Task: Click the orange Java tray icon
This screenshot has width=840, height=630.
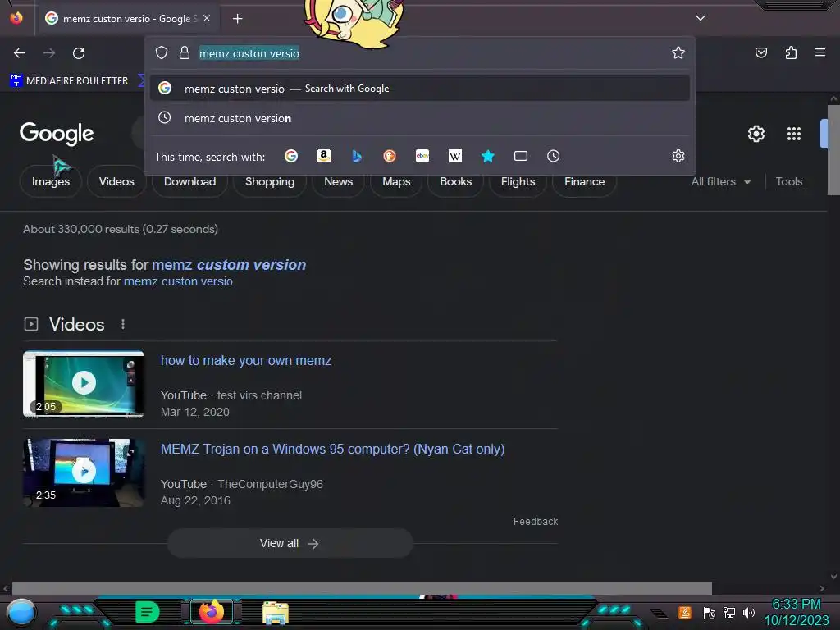Action: (x=684, y=612)
